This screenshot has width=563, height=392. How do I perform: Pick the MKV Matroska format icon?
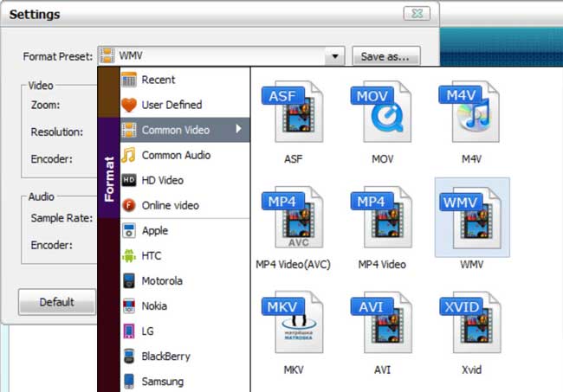point(293,322)
